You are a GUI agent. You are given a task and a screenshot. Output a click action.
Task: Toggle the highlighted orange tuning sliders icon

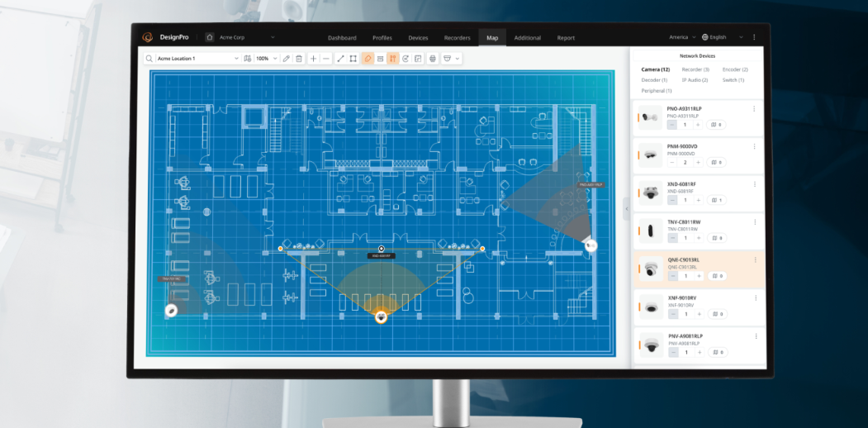(x=393, y=58)
